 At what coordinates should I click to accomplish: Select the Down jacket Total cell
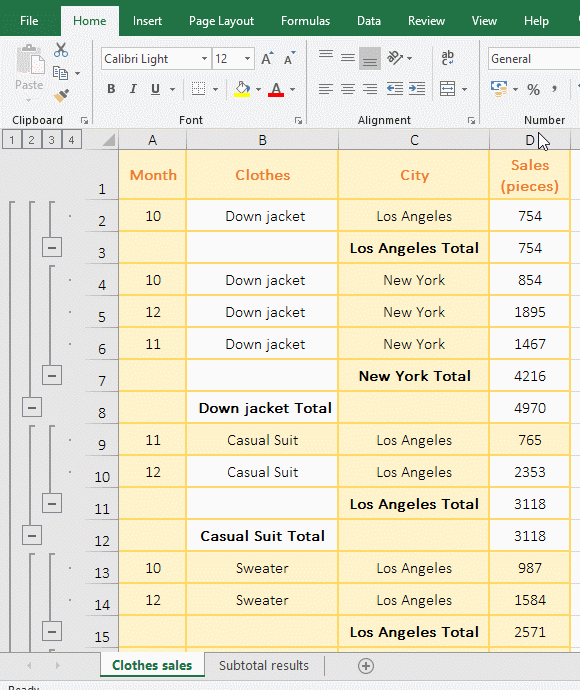[262, 408]
